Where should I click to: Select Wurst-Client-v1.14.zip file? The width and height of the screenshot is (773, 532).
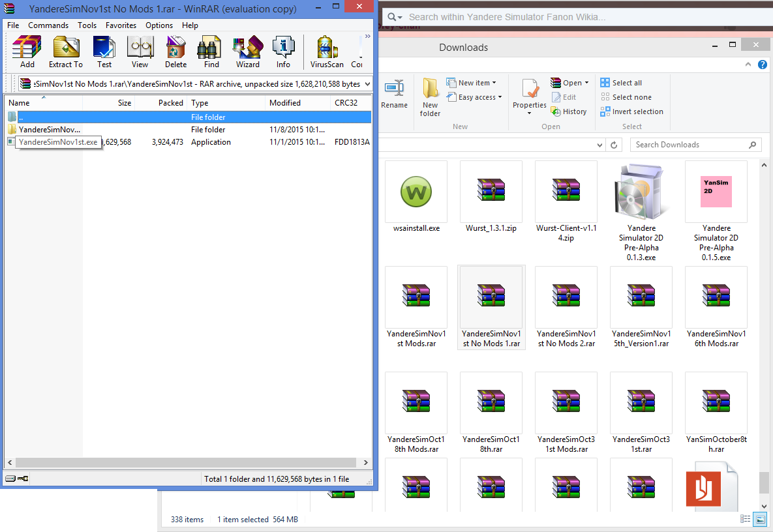coord(566,202)
